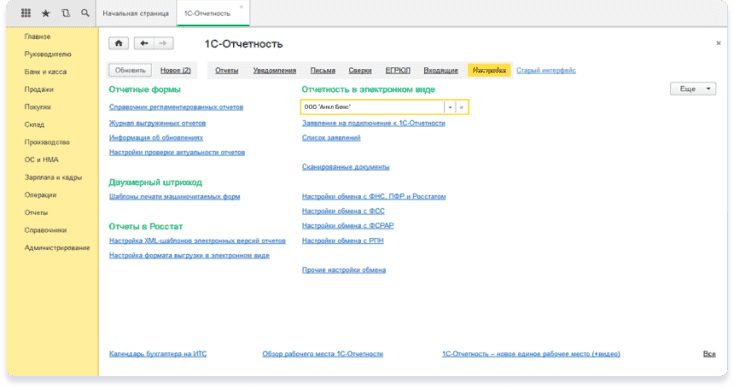Select the highlighted Настройки tab

tap(489, 70)
